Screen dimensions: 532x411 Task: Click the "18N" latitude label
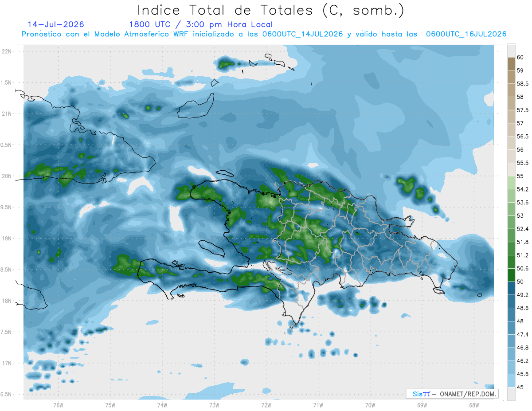click(x=7, y=301)
